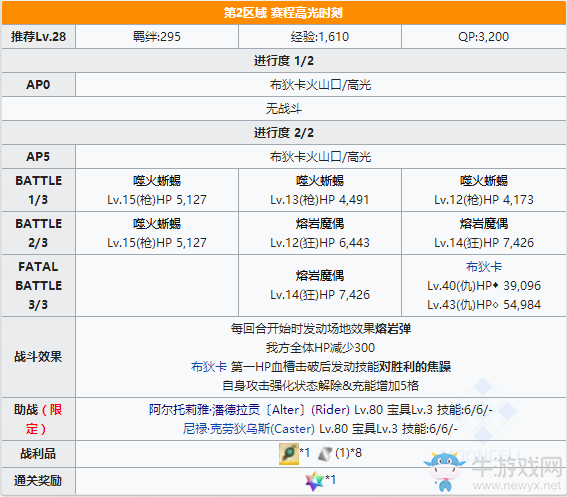Click Lv.43(仇)HP 54,984 stats line
The width and height of the screenshot is (567, 497).
coord(483,305)
